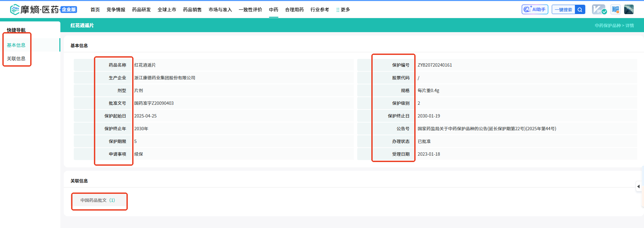Open the 全球上市 menu
Viewport: 644px width, 228px height.
pyautogui.click(x=167, y=10)
